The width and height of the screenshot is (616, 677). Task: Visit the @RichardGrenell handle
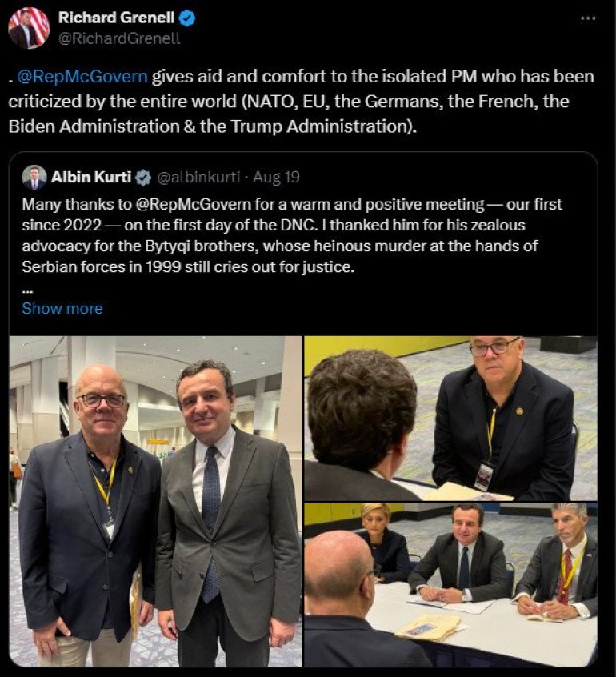(x=129, y=38)
